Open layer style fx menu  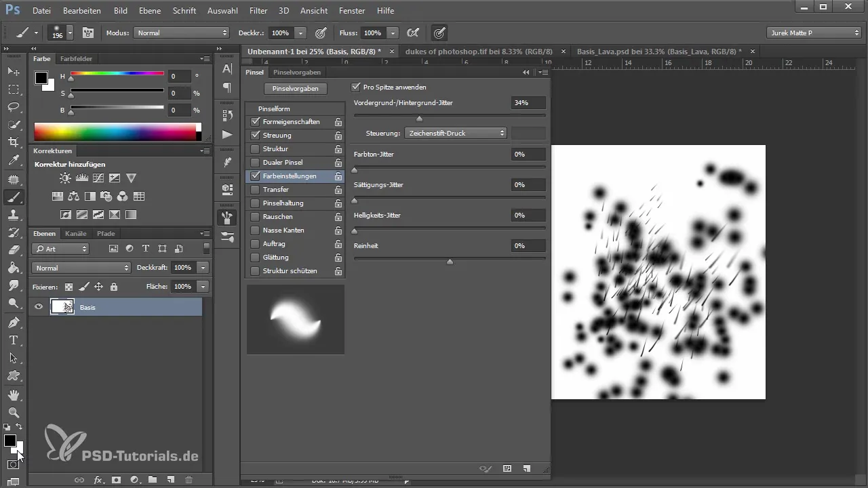(98, 480)
